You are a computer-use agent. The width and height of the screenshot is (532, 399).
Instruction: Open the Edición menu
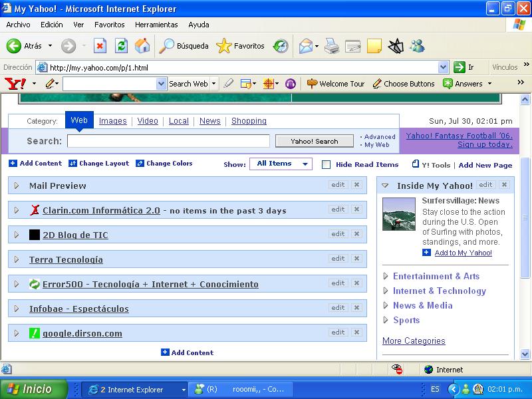pyautogui.click(x=52, y=25)
